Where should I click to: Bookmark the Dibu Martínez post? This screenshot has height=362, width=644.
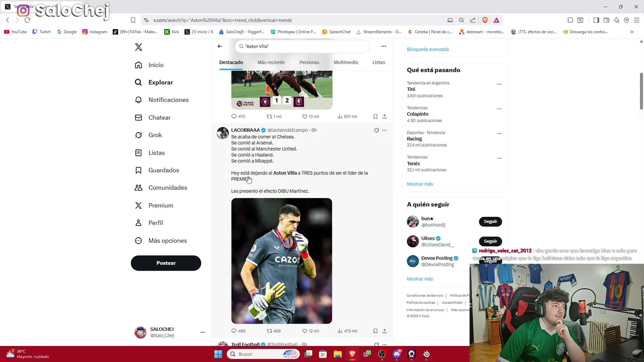click(x=375, y=331)
